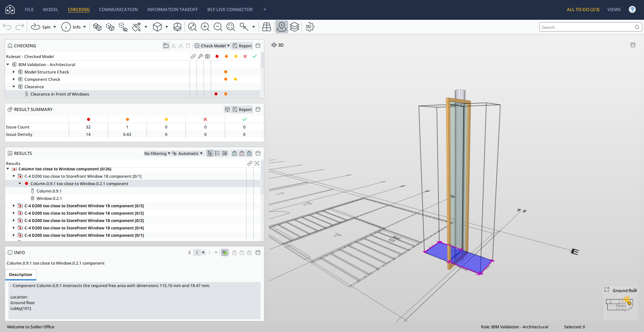The height and width of the screenshot is (332, 644).
Task: Toggle list settings view in Results
Action: pos(225,153)
